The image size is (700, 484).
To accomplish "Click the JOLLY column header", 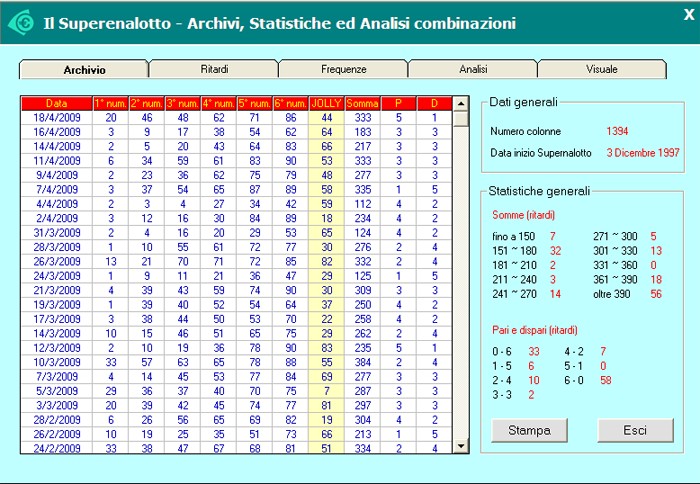I will pyautogui.click(x=326, y=104).
